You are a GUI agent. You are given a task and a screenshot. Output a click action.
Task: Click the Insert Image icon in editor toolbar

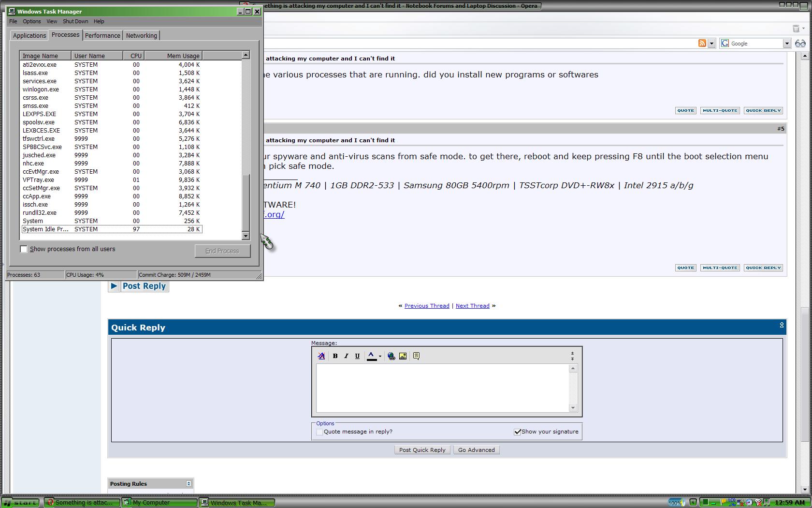(x=403, y=356)
